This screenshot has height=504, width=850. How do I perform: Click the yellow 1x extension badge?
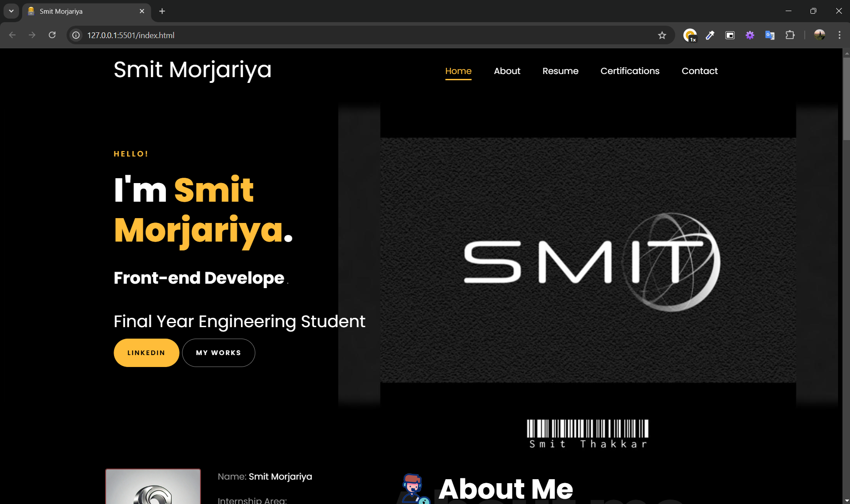pos(690,35)
